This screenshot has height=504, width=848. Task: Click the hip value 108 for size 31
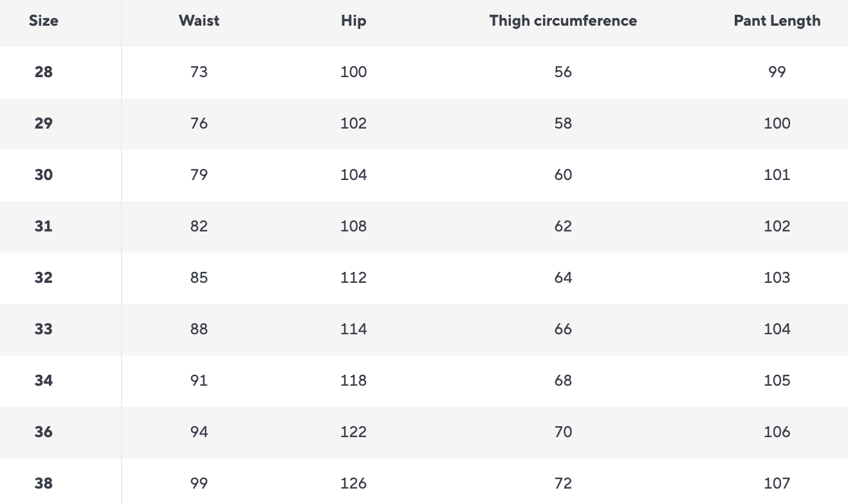[353, 226]
